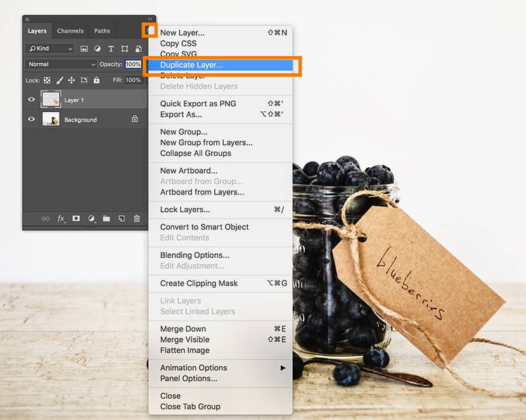Select Convert to Smart Object
Screen dimensions: 526x420
coord(204,227)
